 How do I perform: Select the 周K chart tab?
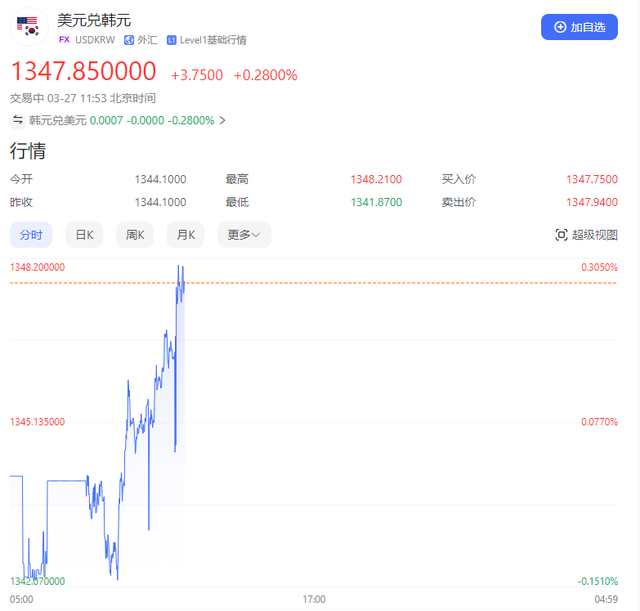click(135, 235)
